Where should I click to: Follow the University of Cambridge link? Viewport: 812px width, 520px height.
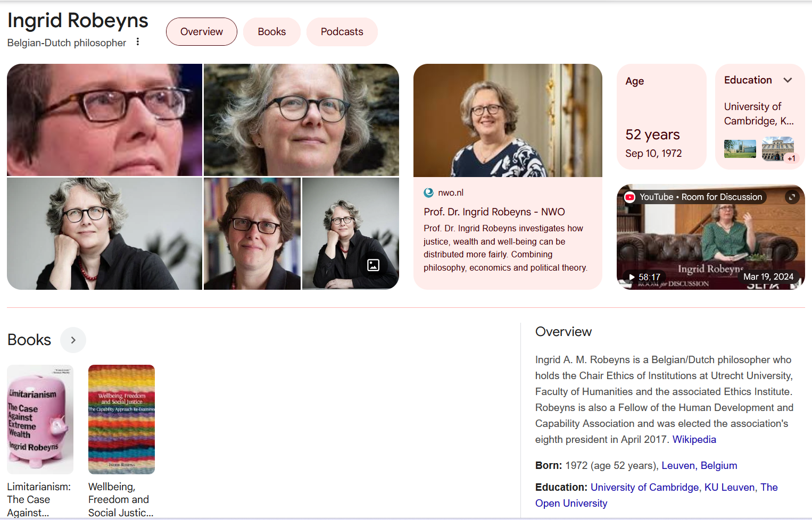pyautogui.click(x=645, y=487)
